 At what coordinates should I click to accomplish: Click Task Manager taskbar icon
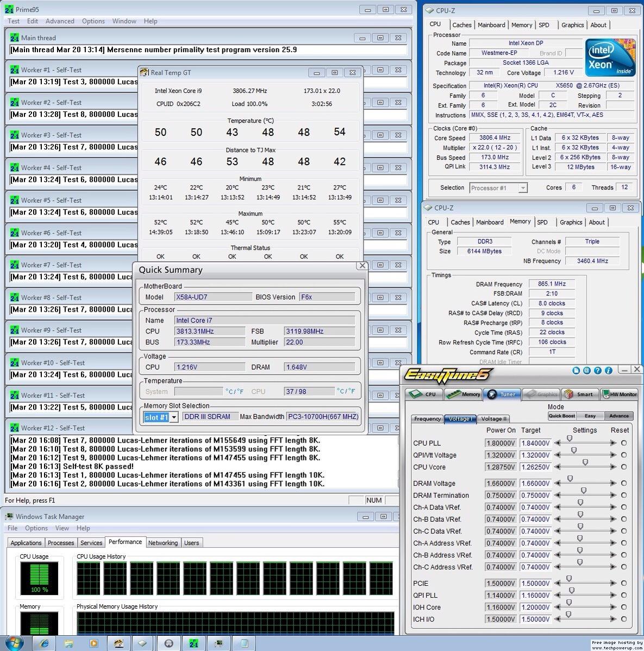click(x=218, y=643)
